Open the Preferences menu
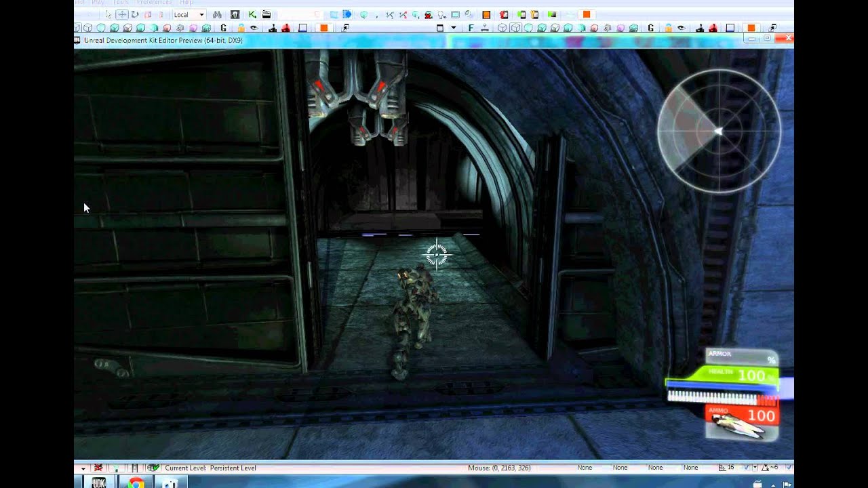 154,3
